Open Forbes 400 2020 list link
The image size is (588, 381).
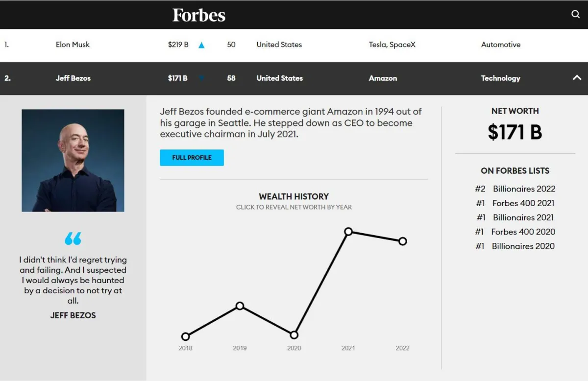pos(523,232)
